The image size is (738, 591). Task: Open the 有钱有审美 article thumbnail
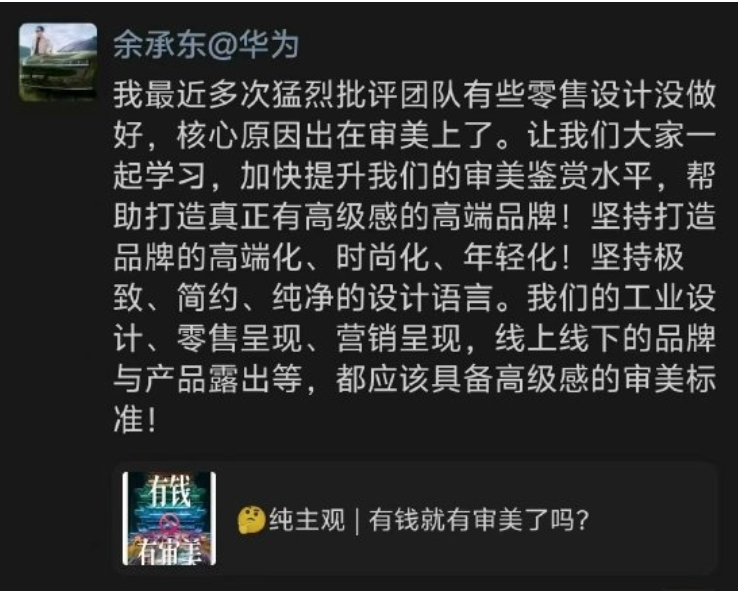[x=169, y=518]
